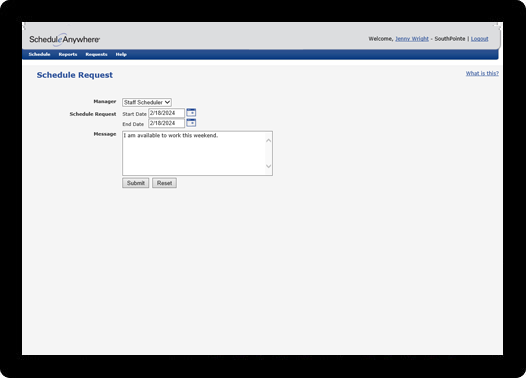Screen dimensions: 526x378
Task: Click the message box scroll up arrow
Action: click(x=268, y=141)
